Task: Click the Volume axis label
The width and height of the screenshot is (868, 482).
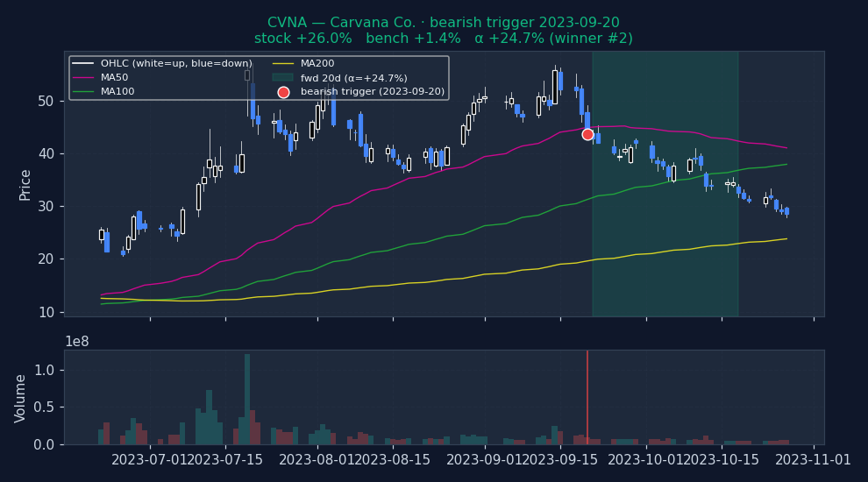Action: 21,398
